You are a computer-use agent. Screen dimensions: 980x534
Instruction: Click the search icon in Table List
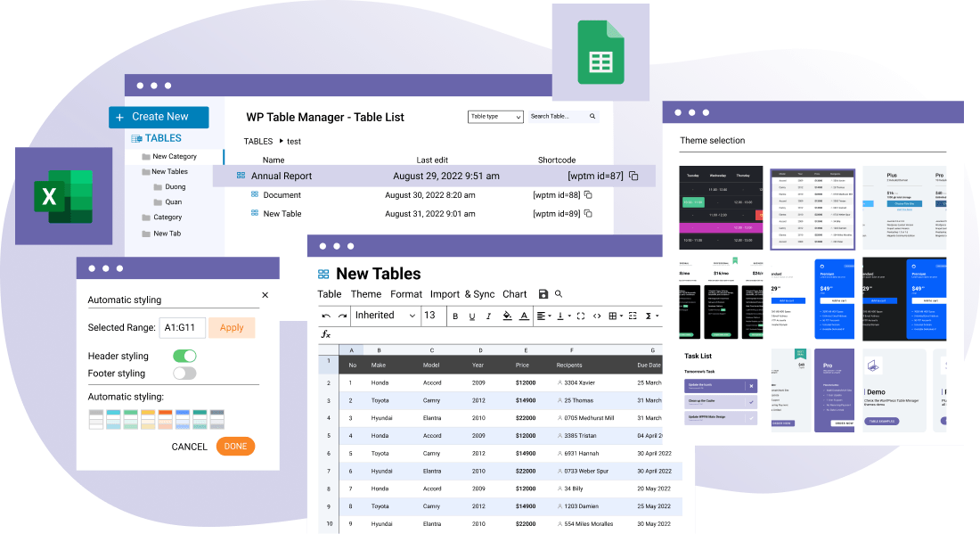coord(593,117)
